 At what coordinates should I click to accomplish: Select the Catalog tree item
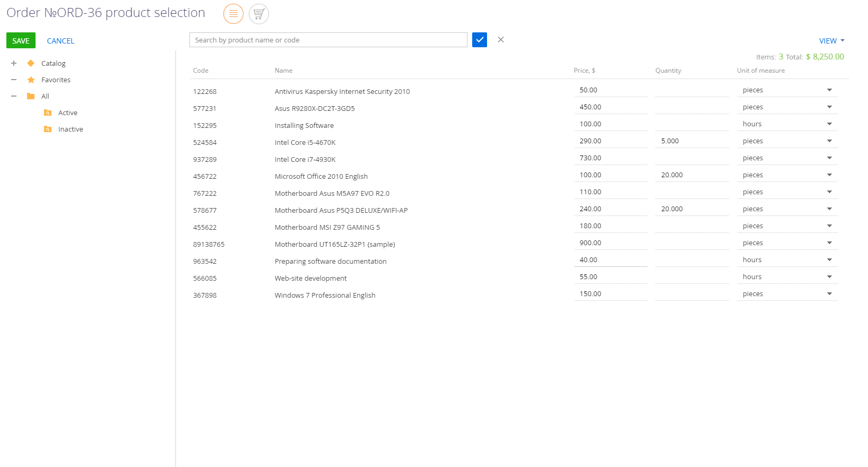click(x=54, y=63)
